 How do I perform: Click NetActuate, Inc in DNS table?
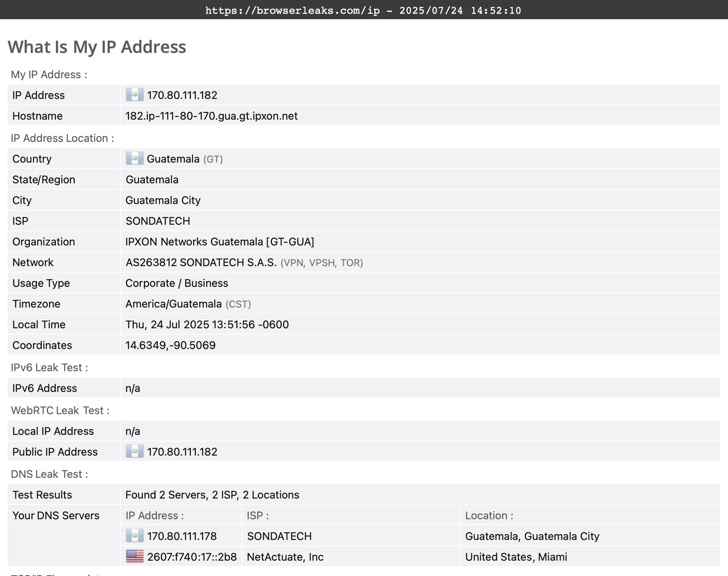click(x=285, y=557)
